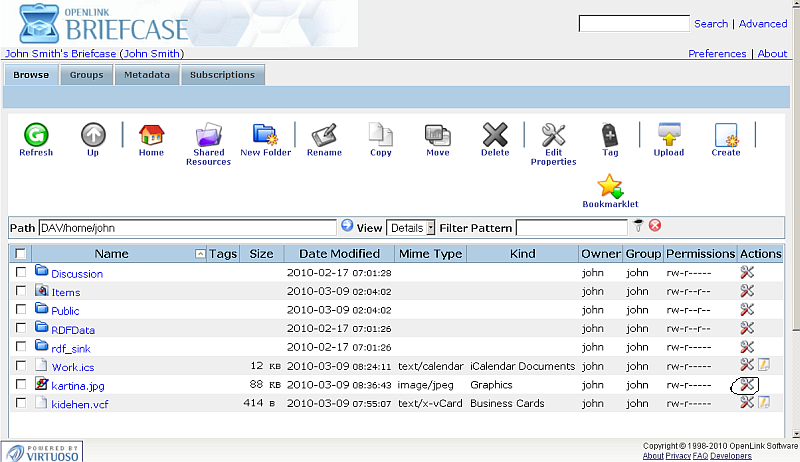Click the Advanced search link

[763, 24]
